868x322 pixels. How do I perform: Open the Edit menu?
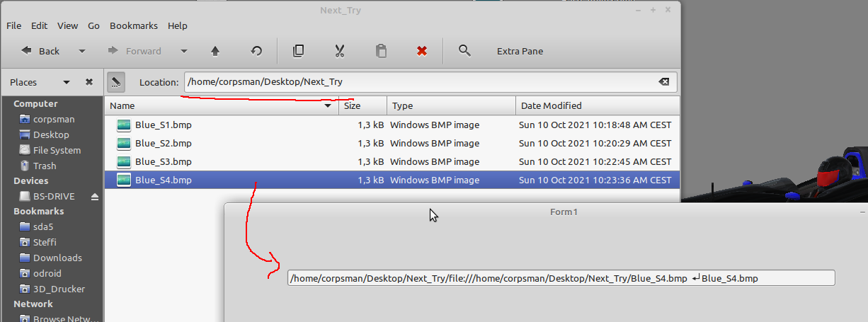pyautogui.click(x=39, y=25)
